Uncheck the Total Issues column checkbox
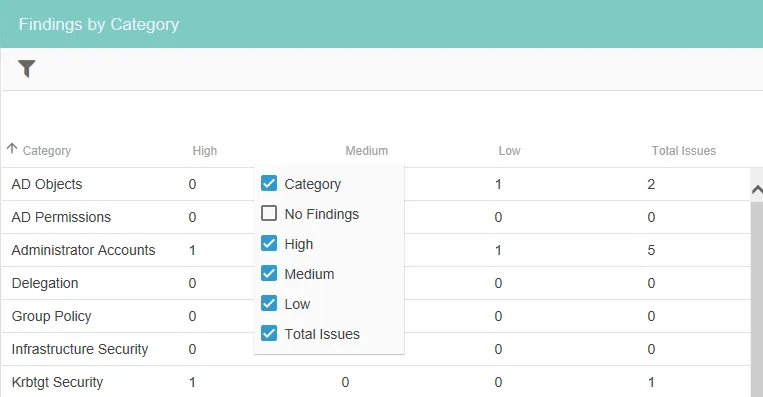 269,333
